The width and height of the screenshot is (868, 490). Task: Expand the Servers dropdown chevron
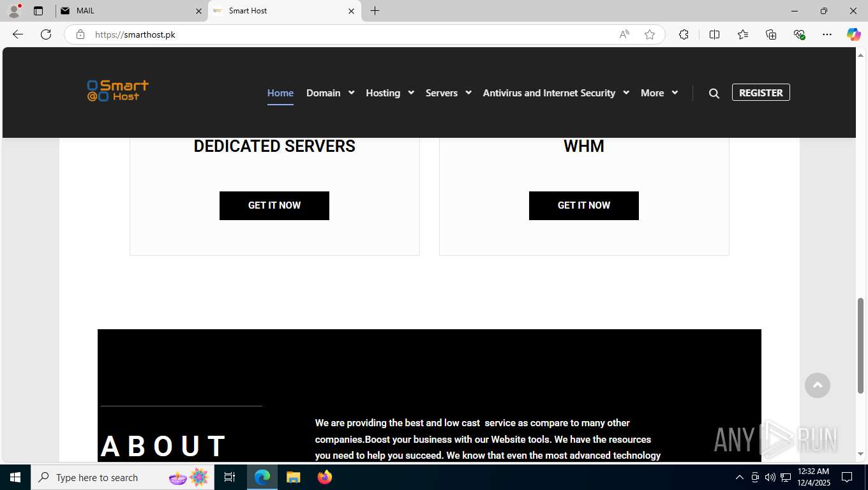(x=468, y=93)
